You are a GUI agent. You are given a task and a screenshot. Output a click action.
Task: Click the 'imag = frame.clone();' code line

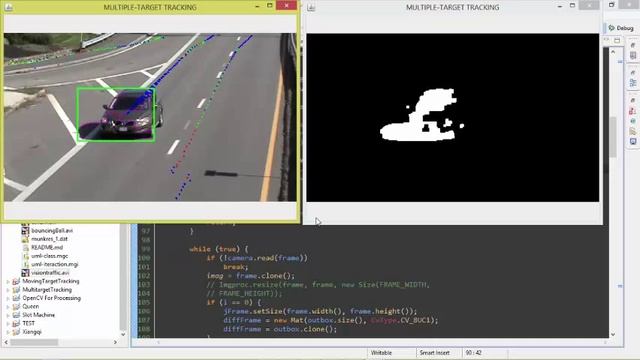tap(251, 276)
